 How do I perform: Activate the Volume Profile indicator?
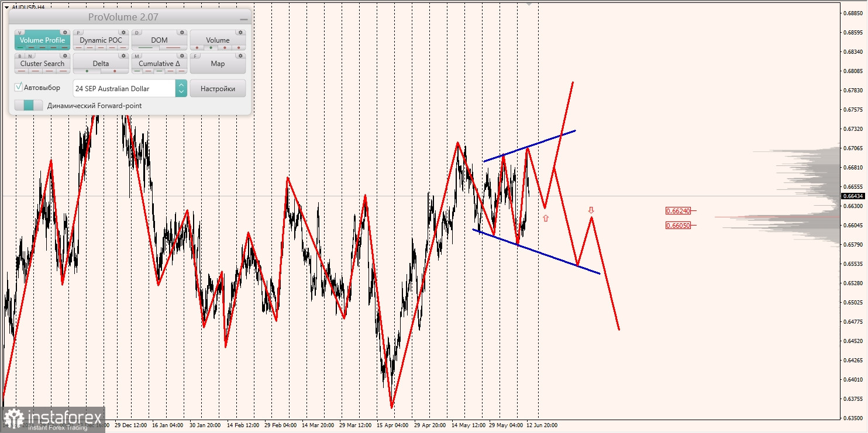click(x=42, y=40)
